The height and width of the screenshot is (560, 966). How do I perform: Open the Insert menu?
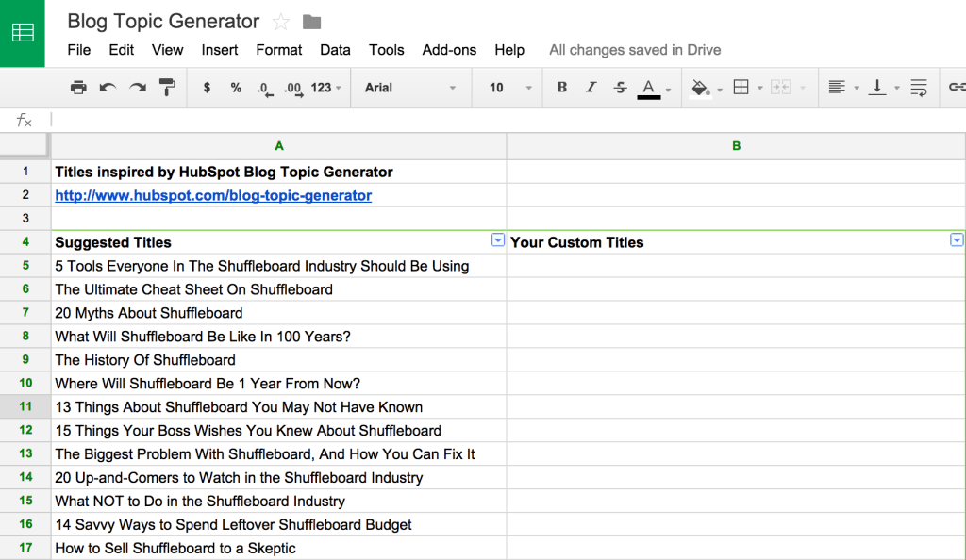pos(219,50)
